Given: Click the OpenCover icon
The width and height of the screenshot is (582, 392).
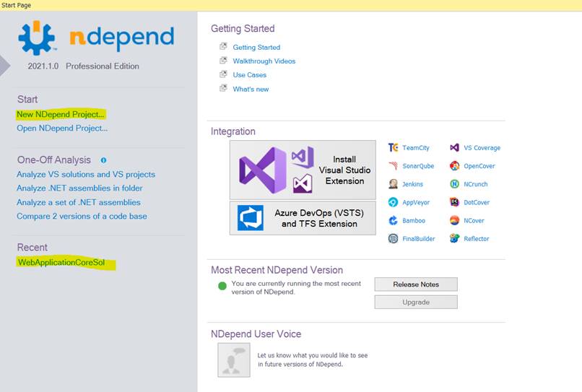Looking at the screenshot, I should [454, 166].
